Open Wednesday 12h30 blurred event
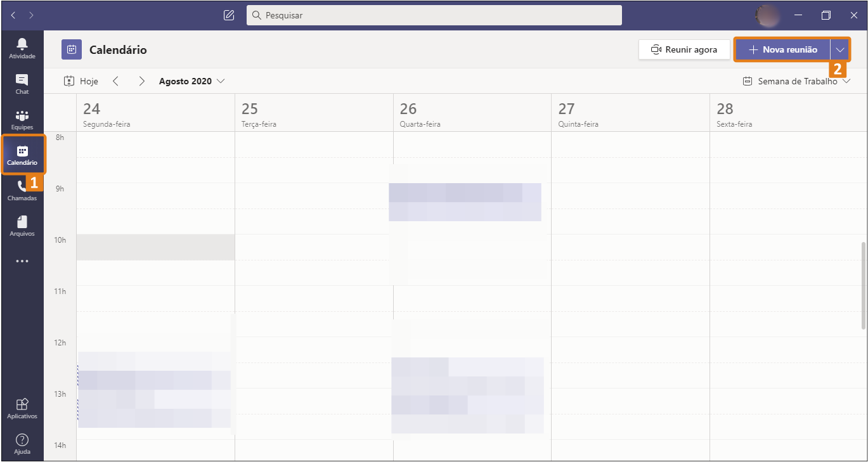The height and width of the screenshot is (462, 868). click(467, 395)
